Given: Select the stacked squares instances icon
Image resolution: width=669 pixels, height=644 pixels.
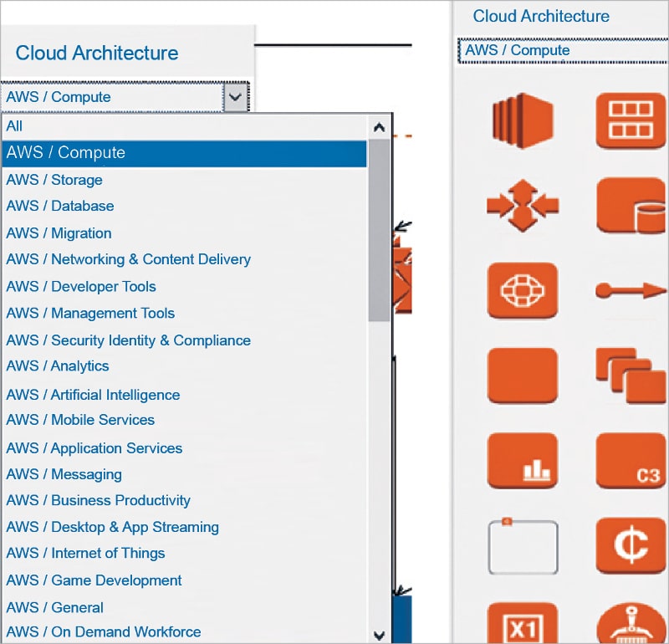Looking at the screenshot, I should (x=631, y=376).
